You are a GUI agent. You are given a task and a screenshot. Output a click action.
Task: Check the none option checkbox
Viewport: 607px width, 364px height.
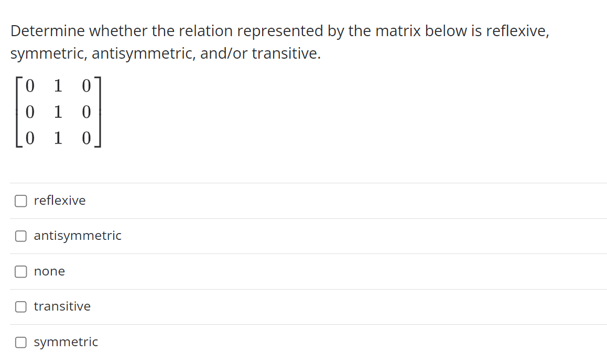(20, 271)
